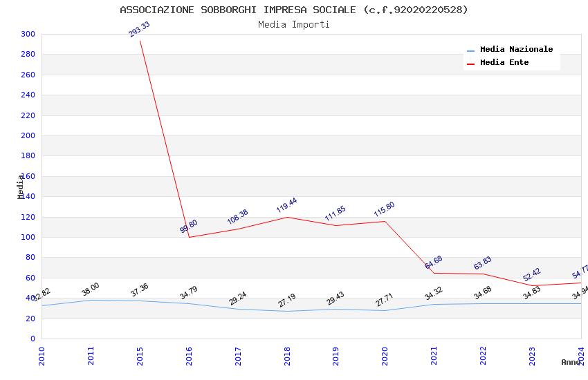Click the 27.71 national average label
Screen dimensions: 588x380
coord(385,300)
